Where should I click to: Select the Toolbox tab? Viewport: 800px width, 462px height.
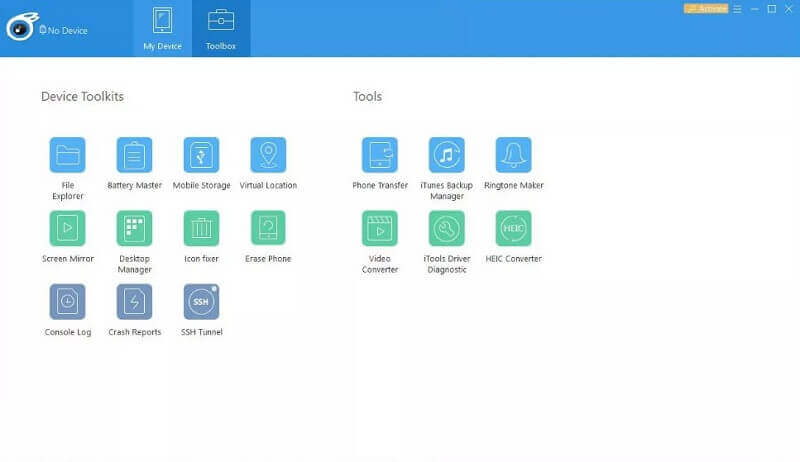pos(221,29)
